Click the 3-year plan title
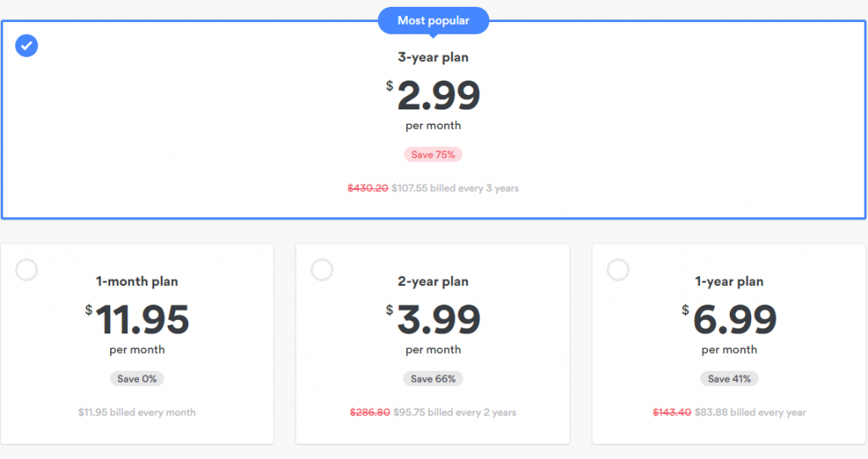 (x=433, y=58)
